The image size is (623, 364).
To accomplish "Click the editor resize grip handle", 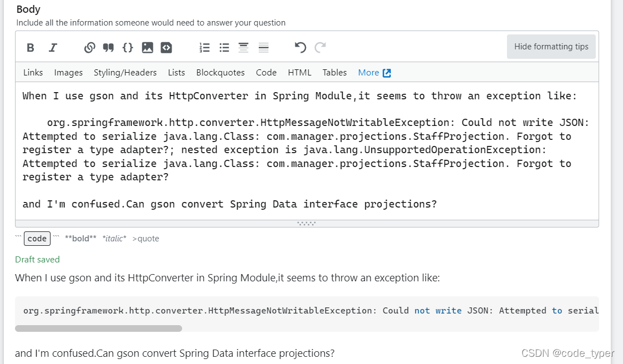I will coord(307,224).
